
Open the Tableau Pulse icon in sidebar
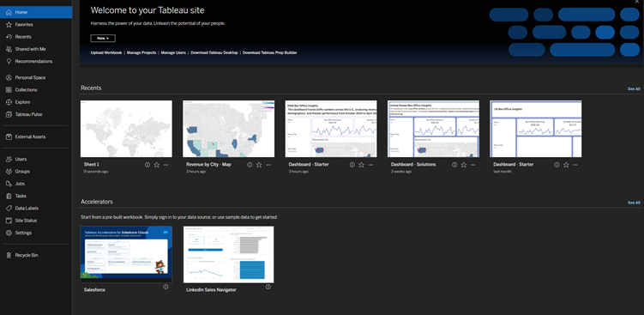[x=9, y=114]
